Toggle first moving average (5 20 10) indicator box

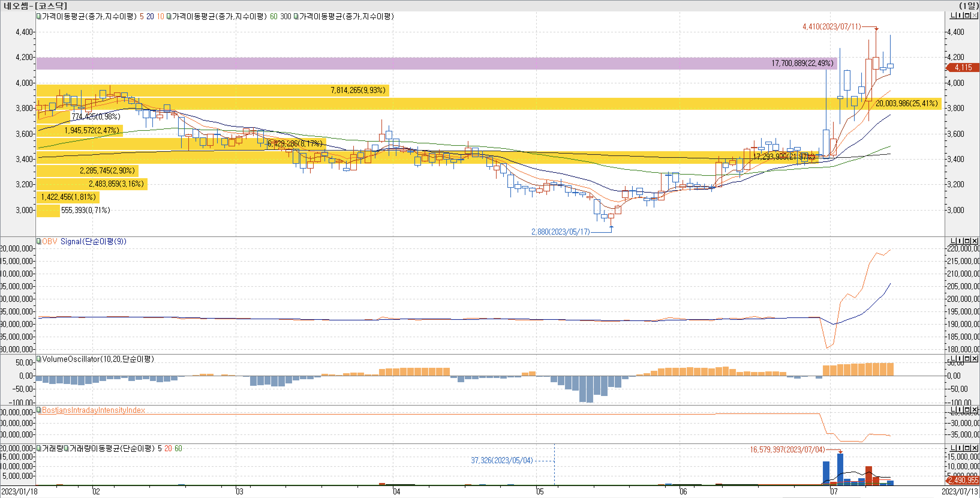39,16
